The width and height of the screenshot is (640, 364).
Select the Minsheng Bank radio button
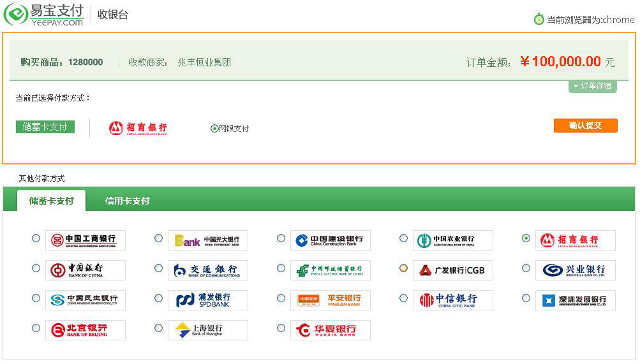pyautogui.click(x=36, y=298)
